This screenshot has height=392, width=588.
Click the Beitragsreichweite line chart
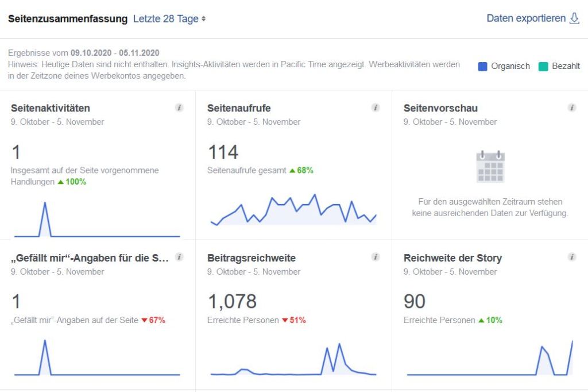(293, 363)
